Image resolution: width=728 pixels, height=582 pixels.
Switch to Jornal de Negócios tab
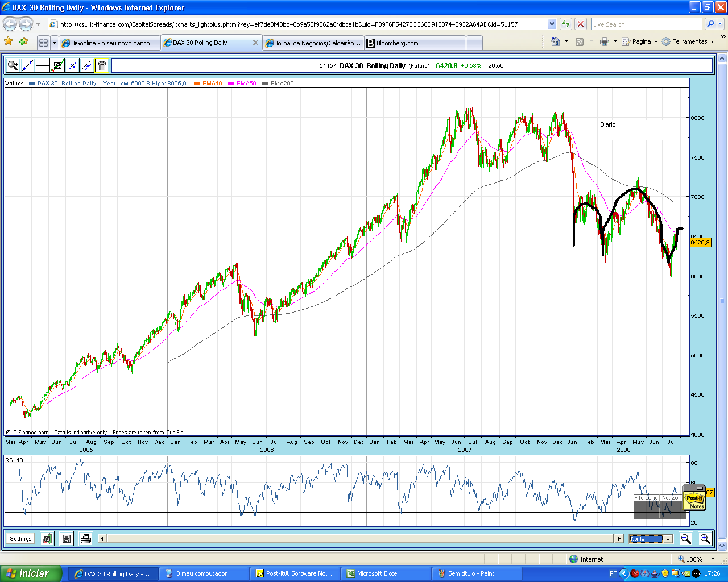tap(313, 43)
